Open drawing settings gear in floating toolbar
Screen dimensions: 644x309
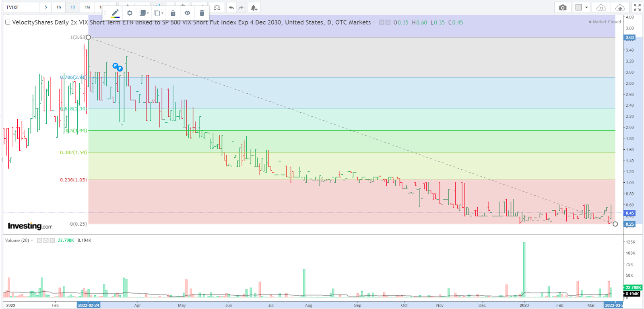click(130, 13)
